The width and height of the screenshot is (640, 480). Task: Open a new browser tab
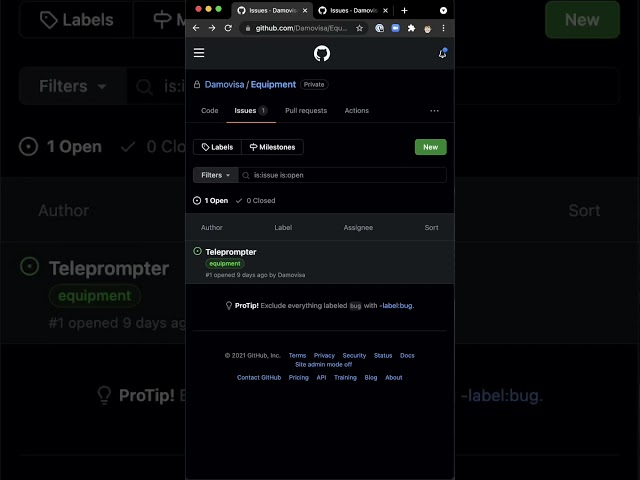(x=404, y=11)
